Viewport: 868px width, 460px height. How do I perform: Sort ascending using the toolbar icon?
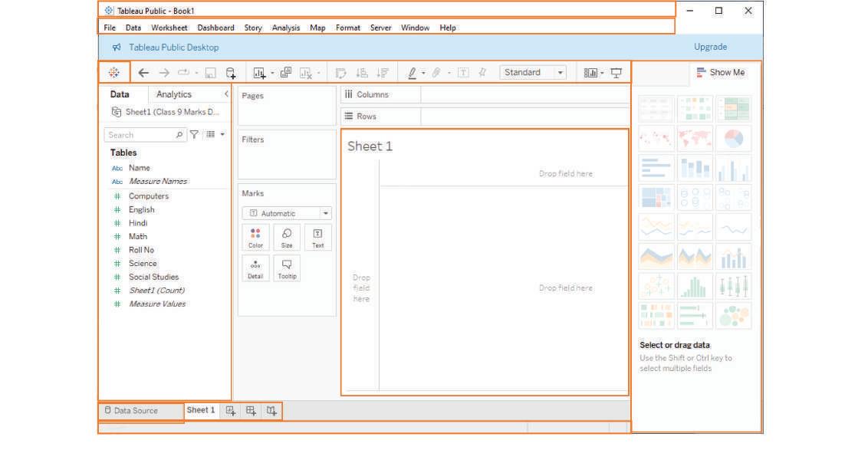(x=362, y=73)
